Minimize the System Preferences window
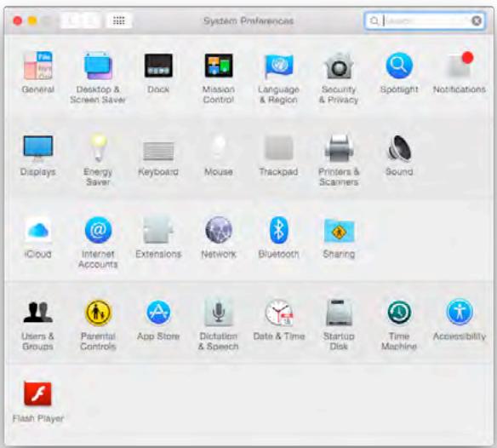The image size is (497, 448). coord(32,21)
